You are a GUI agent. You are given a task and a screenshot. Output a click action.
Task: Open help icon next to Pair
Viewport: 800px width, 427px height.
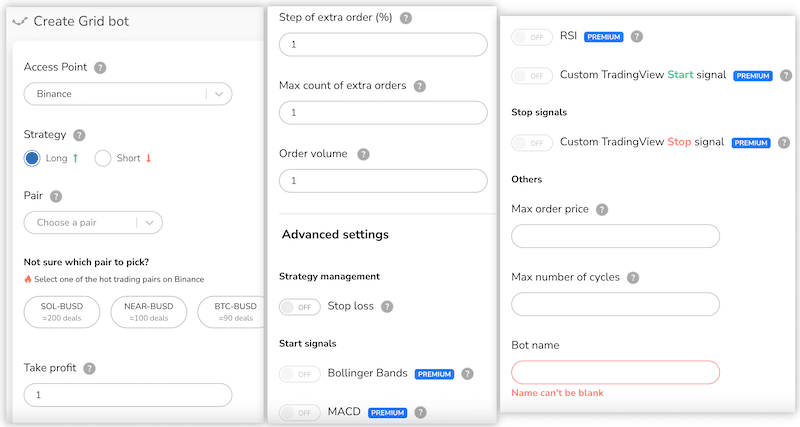coord(56,196)
